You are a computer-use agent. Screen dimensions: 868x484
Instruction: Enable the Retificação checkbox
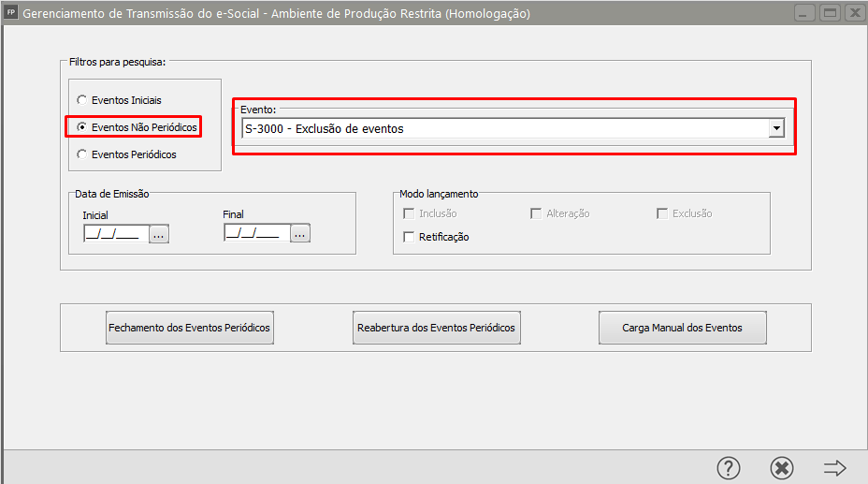point(409,237)
